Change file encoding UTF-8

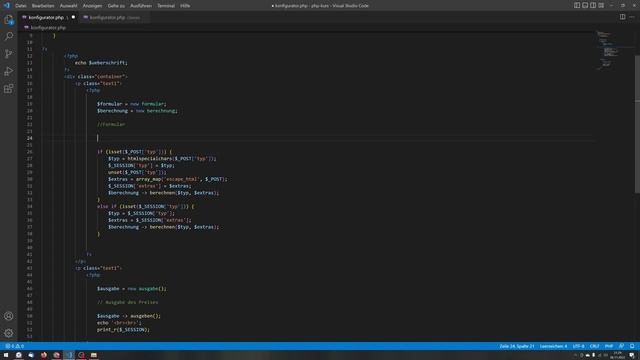click(x=578, y=346)
